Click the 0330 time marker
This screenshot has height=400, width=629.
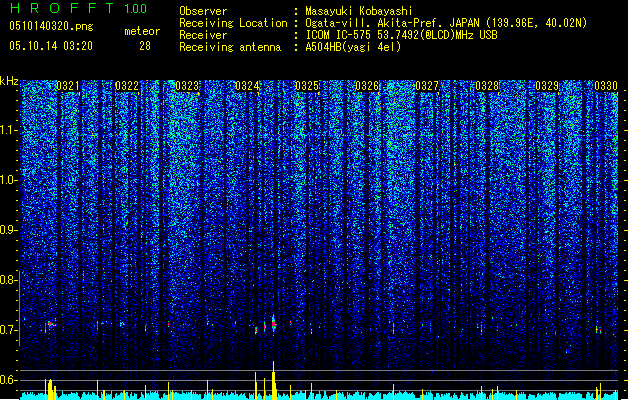point(606,86)
